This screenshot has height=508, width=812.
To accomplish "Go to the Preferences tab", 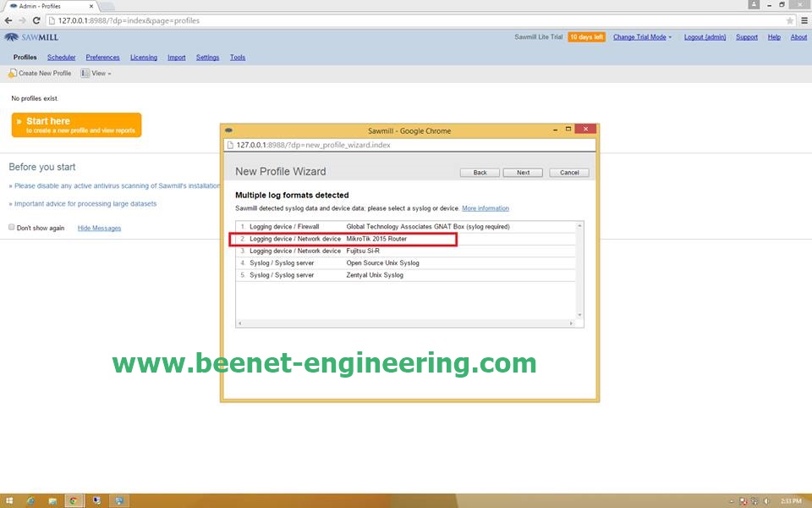I will coord(102,58).
